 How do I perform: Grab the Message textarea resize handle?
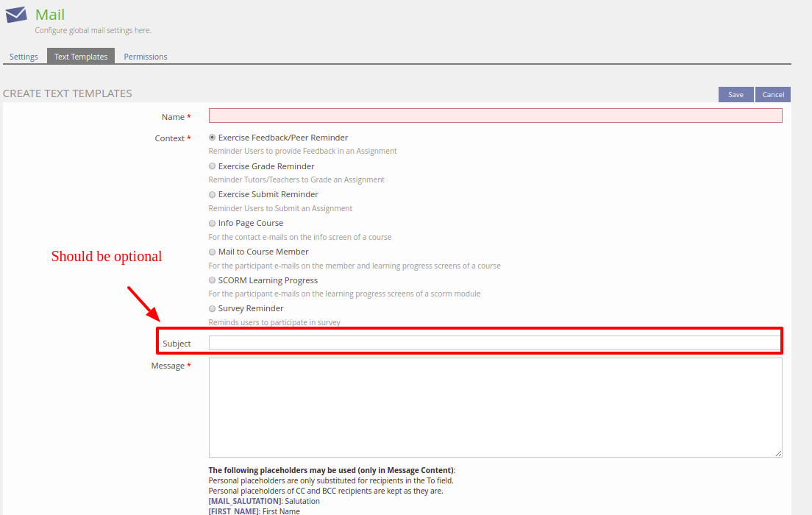pyautogui.click(x=778, y=453)
